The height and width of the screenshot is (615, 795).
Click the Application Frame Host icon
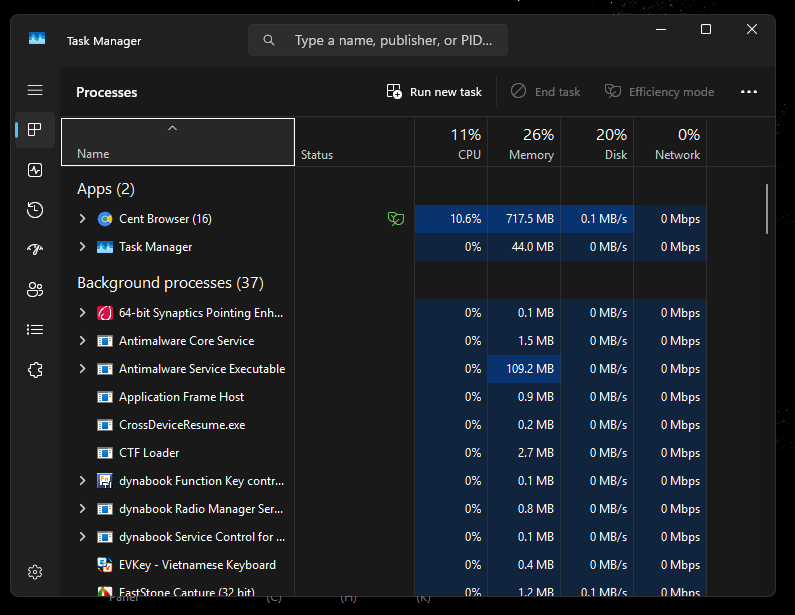tap(105, 397)
